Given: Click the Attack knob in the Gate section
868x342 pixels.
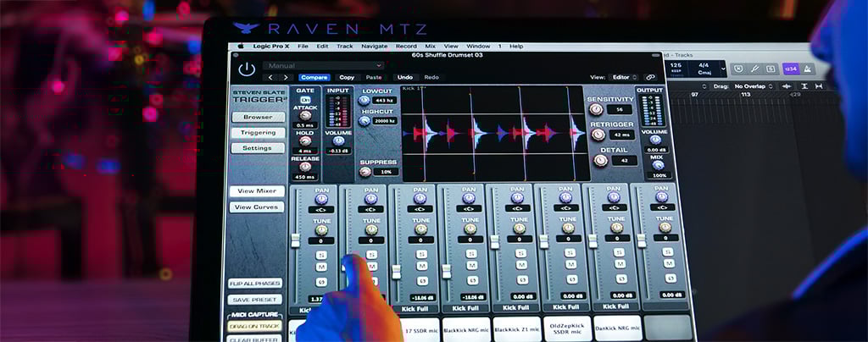Looking at the screenshot, I should [x=305, y=115].
